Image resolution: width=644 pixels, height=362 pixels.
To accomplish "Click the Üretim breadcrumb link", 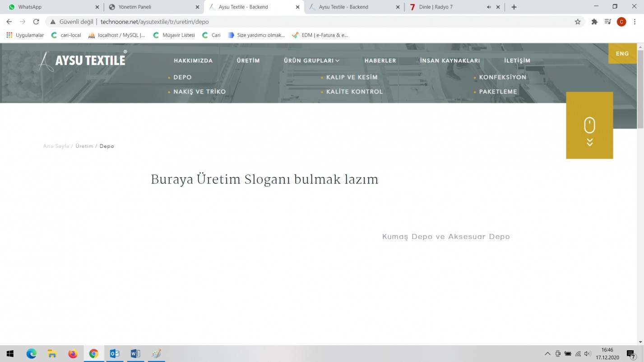I will coord(84,146).
